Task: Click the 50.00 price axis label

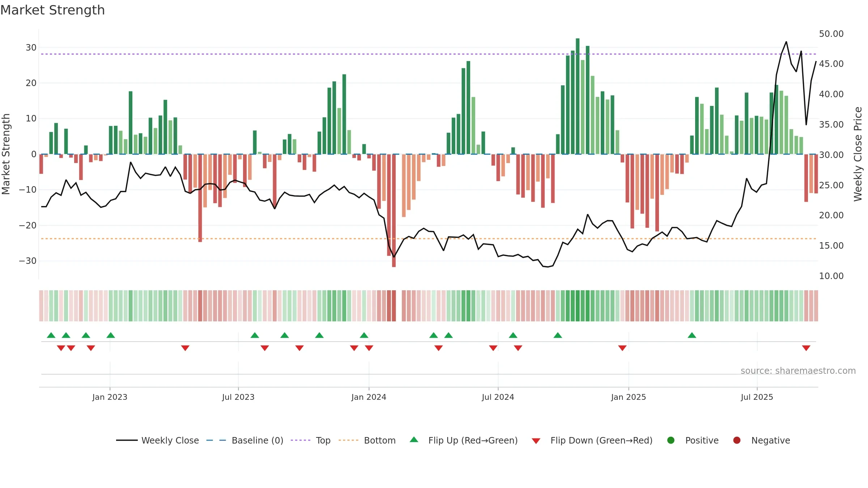Action: [831, 34]
